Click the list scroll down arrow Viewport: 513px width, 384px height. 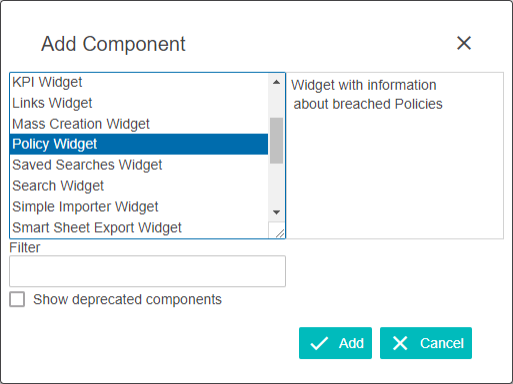click(276, 212)
